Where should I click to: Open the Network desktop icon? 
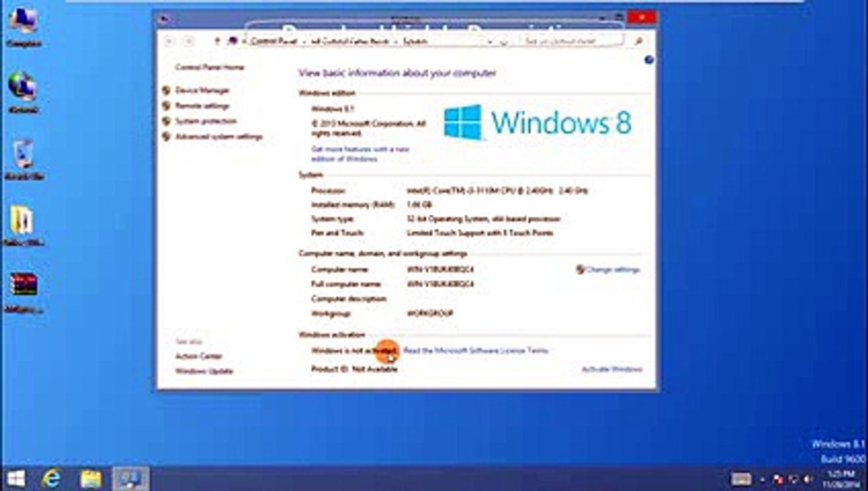click(x=23, y=91)
